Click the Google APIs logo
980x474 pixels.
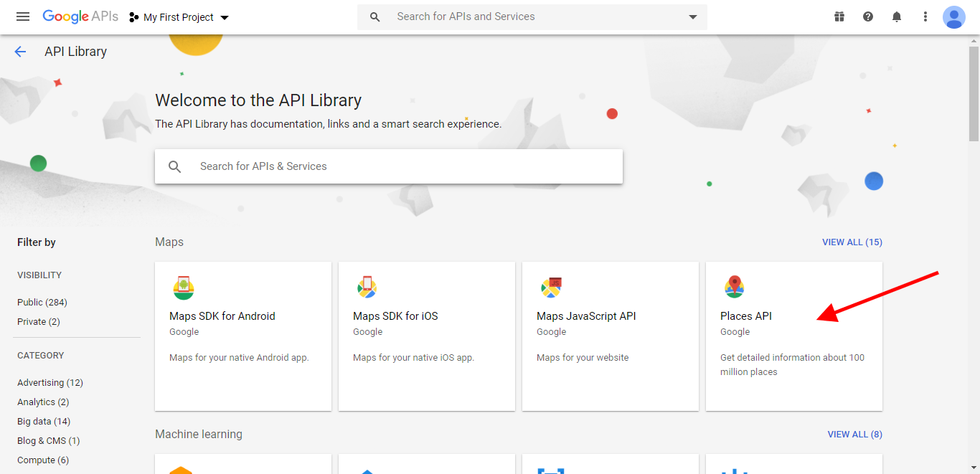tap(80, 16)
